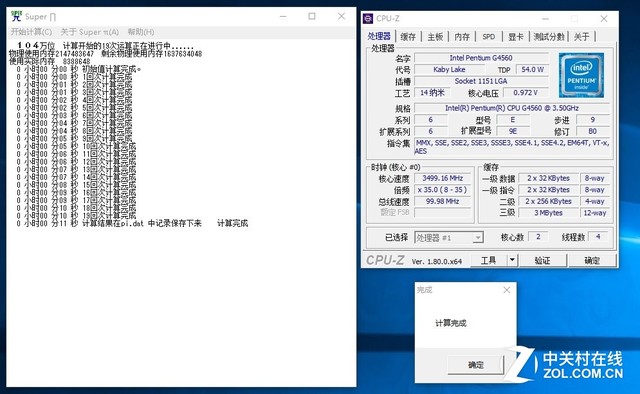Screen dimensions: 640x394
Task: Open the 帮助(H) menu in Super Pi
Action: pyautogui.click(x=141, y=32)
